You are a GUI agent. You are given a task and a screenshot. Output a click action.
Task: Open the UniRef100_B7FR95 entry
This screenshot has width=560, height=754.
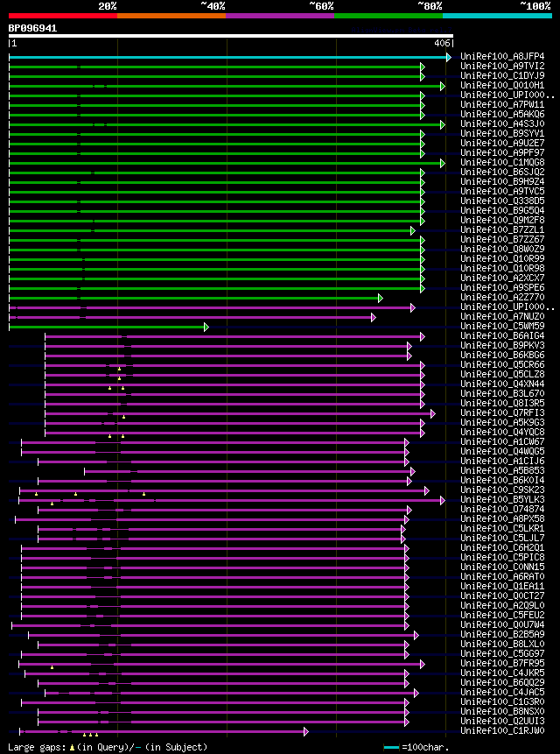pyautogui.click(x=502, y=662)
